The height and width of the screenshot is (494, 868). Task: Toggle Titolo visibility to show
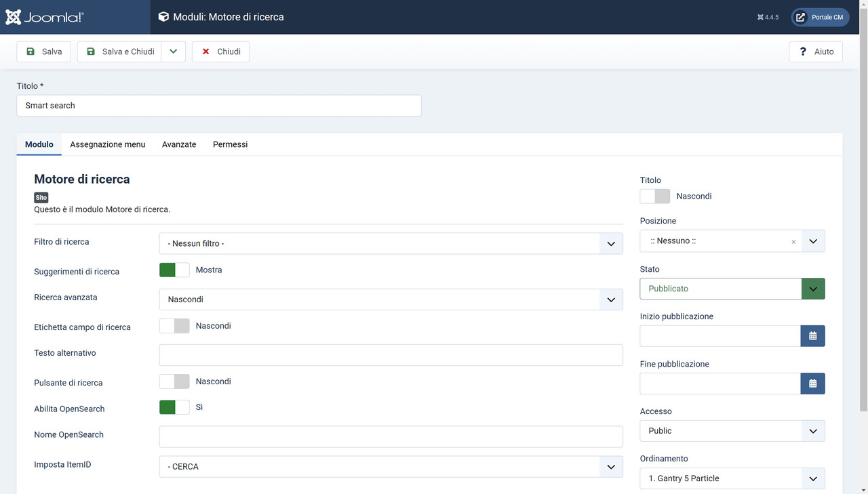(x=654, y=196)
